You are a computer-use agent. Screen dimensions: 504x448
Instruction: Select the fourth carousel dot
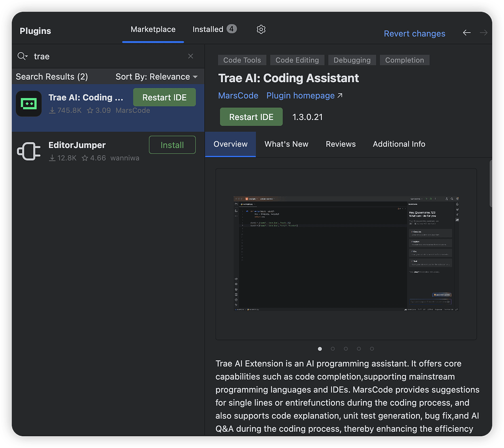pyautogui.click(x=359, y=349)
